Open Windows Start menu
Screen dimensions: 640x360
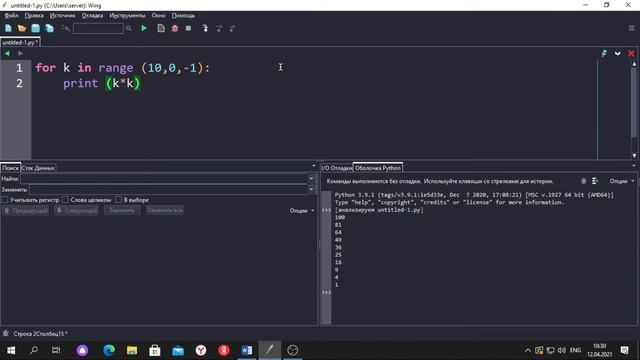11,350
